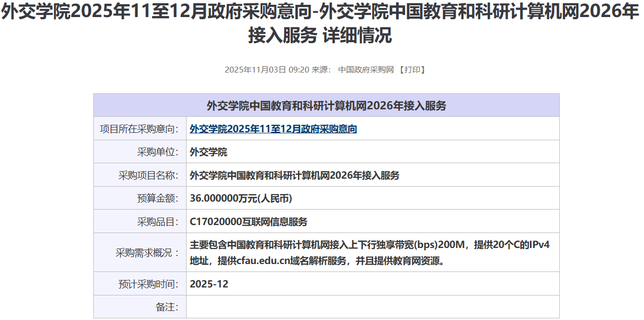Screen dimensions: 644x320
Task: Select the 36.000000万元(人民币) budget value
Action: (240, 198)
